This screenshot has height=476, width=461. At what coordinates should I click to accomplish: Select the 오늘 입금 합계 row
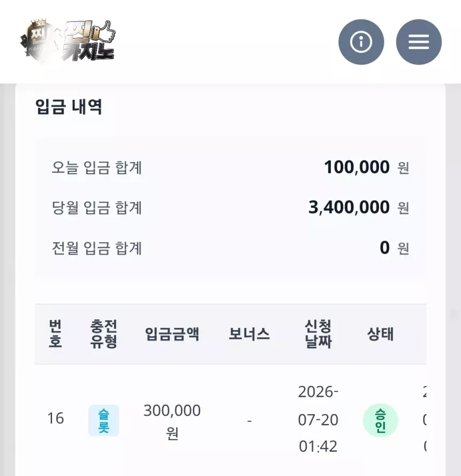point(230,168)
